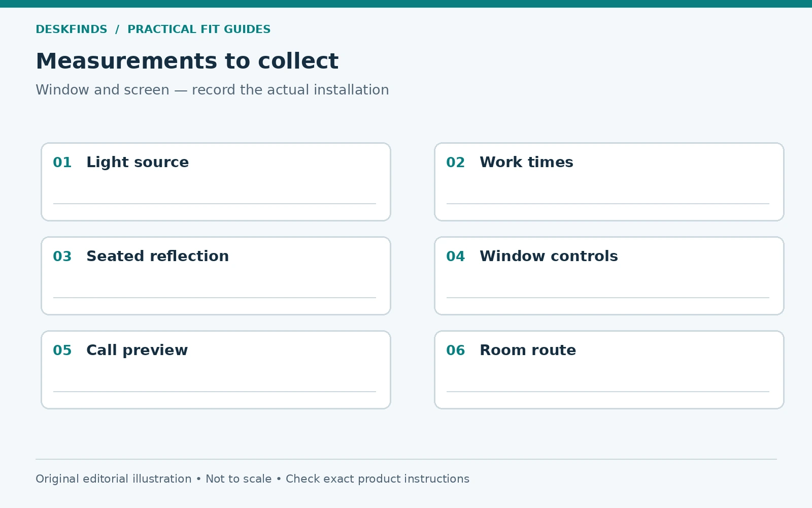Click the footer editorial illustration note
The width and height of the screenshot is (812, 508).
pyautogui.click(x=252, y=479)
